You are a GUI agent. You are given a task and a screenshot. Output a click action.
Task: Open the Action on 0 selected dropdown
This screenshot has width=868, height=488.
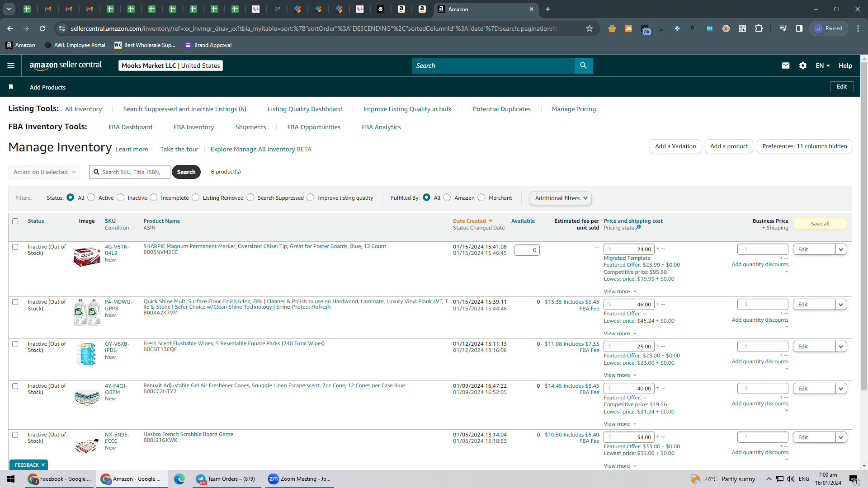(x=44, y=172)
